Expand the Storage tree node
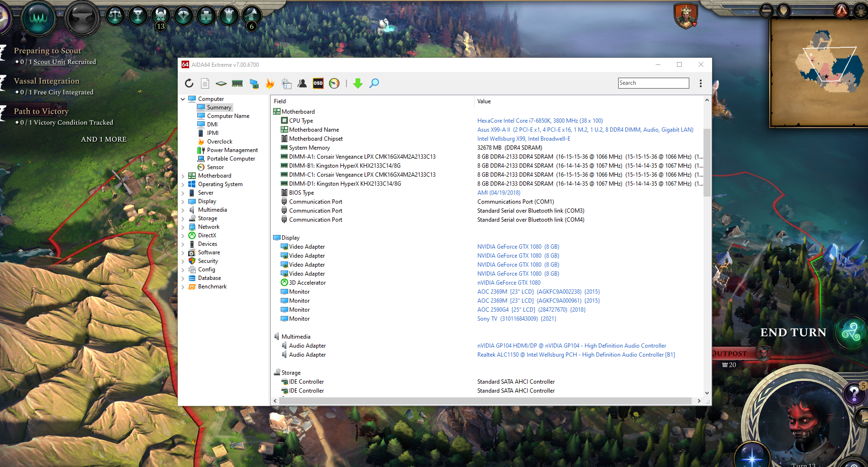Viewport: 868px width, 467px height. [183, 218]
